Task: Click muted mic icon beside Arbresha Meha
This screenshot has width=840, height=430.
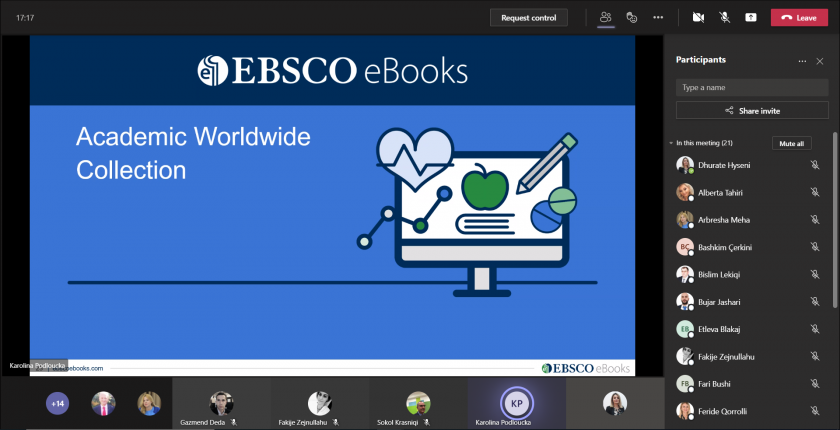Action: click(x=815, y=220)
